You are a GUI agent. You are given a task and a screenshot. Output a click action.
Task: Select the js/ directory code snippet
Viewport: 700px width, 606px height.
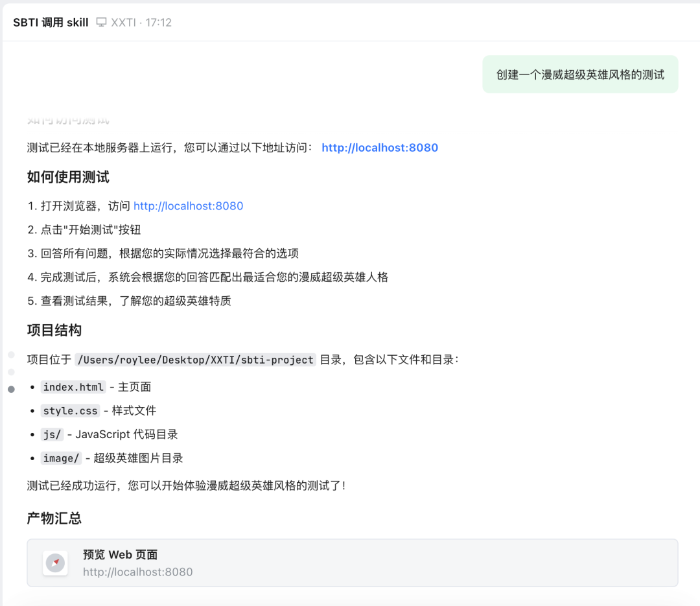point(52,434)
